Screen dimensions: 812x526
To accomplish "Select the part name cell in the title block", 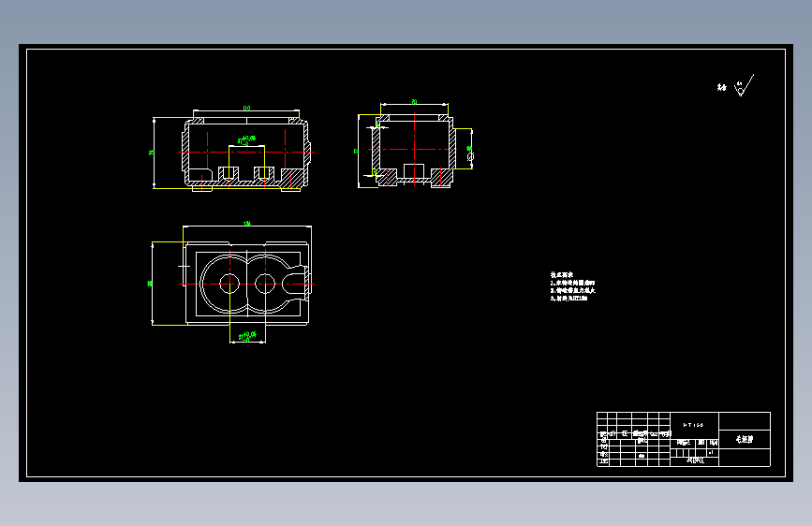I will click(x=745, y=440).
